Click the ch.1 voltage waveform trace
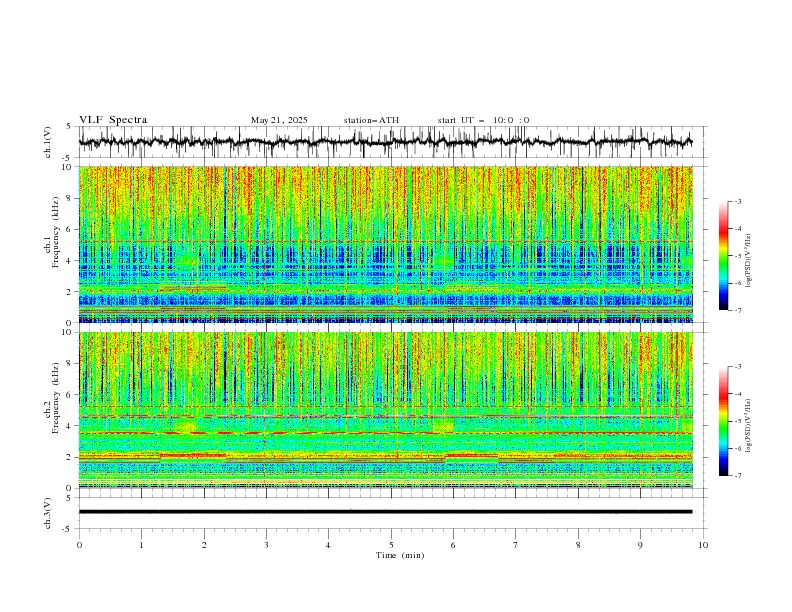 coord(386,142)
